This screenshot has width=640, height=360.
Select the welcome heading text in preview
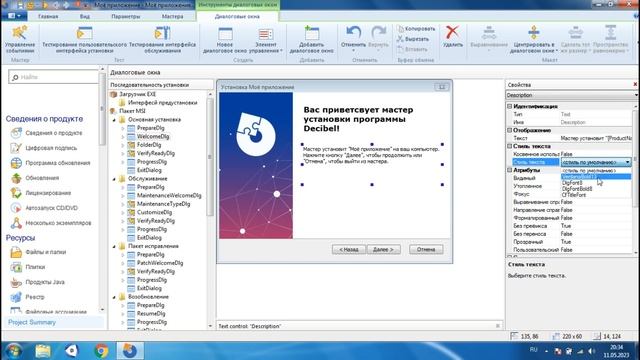[358, 119]
